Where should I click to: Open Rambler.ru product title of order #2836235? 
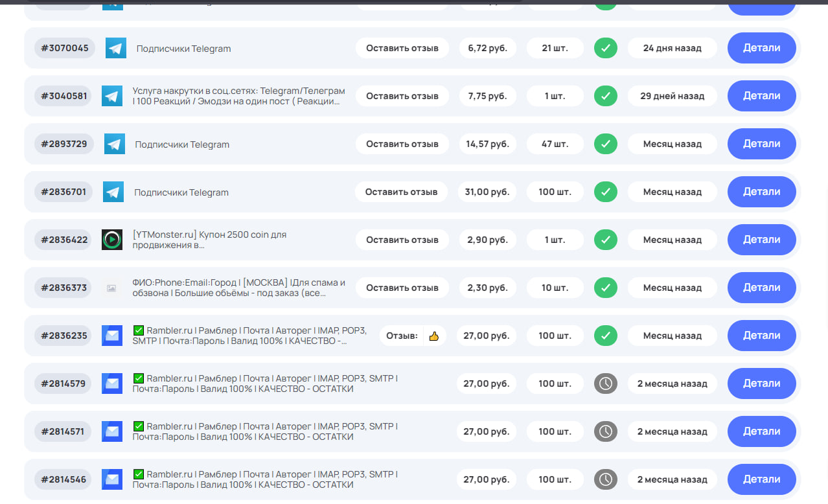249,336
